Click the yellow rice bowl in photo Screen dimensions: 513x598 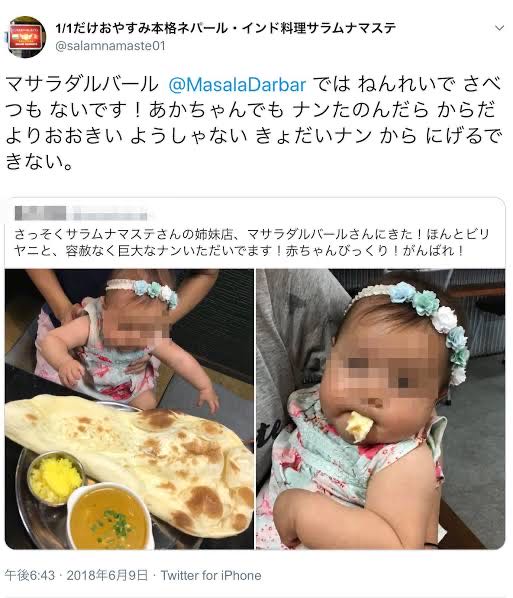55,479
